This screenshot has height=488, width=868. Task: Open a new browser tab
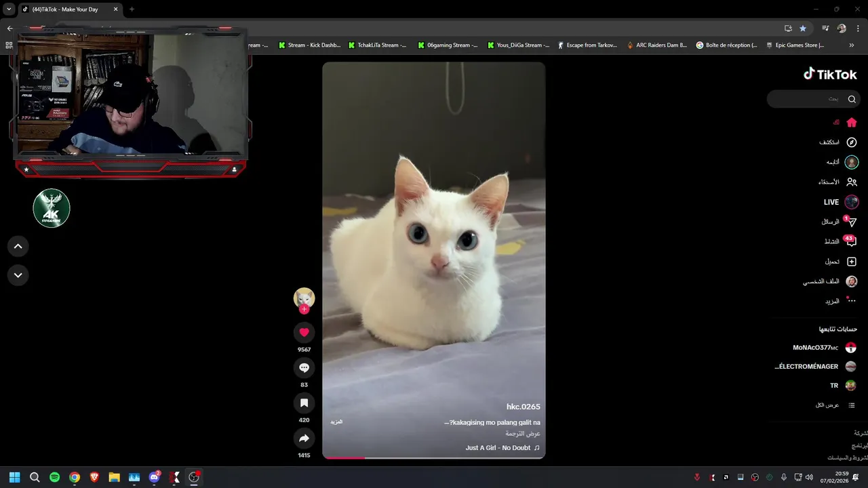point(132,9)
